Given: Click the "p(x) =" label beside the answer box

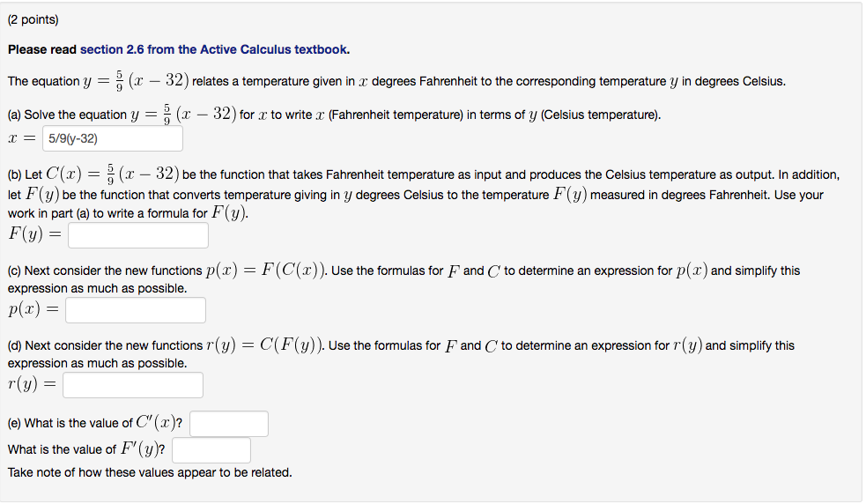Looking at the screenshot, I should (x=33, y=310).
